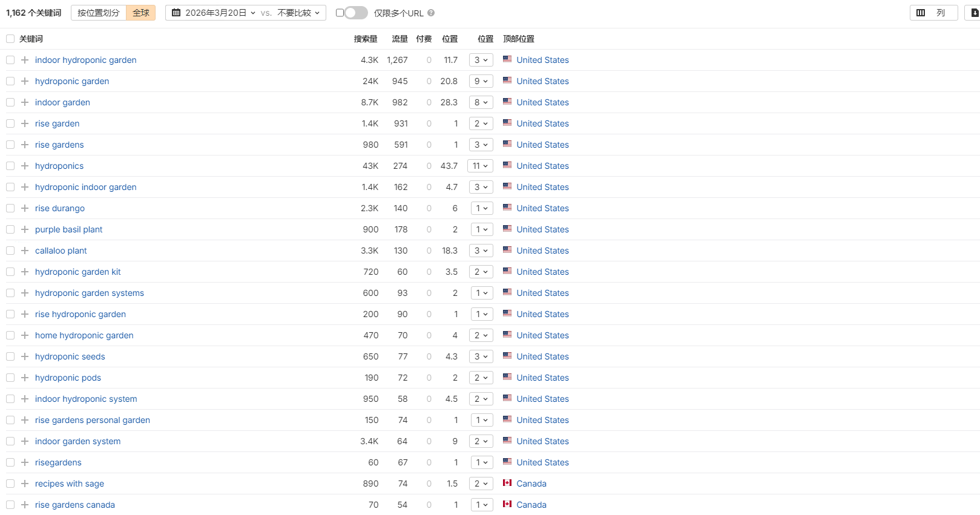The width and height of the screenshot is (980, 515).
Task: Click the 1,162 个关键词 count label
Action: [34, 13]
